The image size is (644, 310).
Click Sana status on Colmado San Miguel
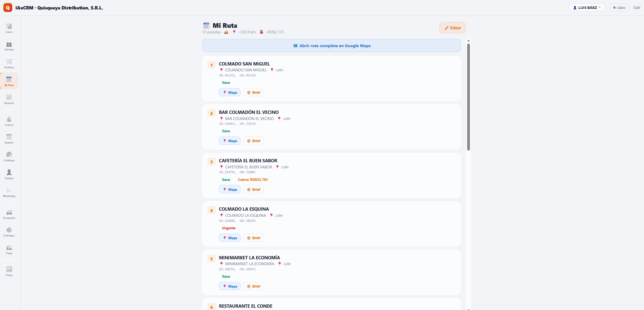click(x=226, y=83)
